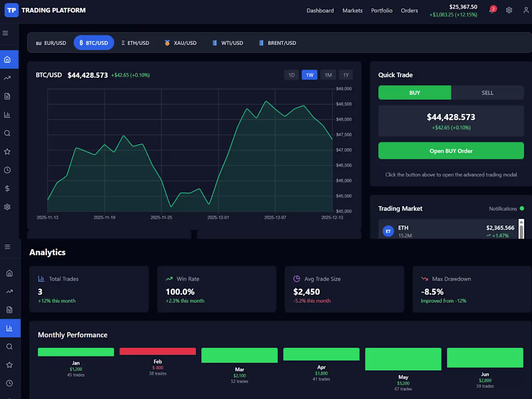Viewport: 532px width, 399px height.
Task: Go to the Portfolio menu item
Action: pos(382,10)
